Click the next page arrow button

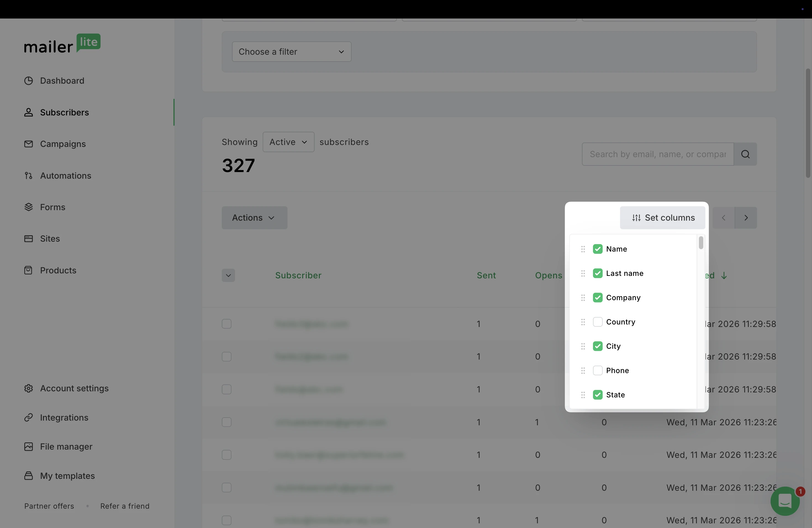tap(746, 218)
